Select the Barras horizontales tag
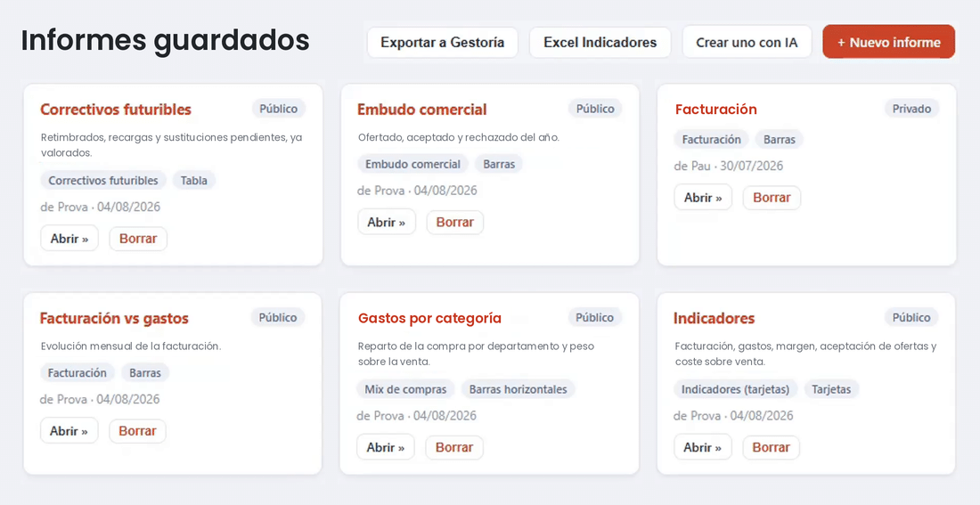Viewport: 980px width, 505px height. coord(519,389)
